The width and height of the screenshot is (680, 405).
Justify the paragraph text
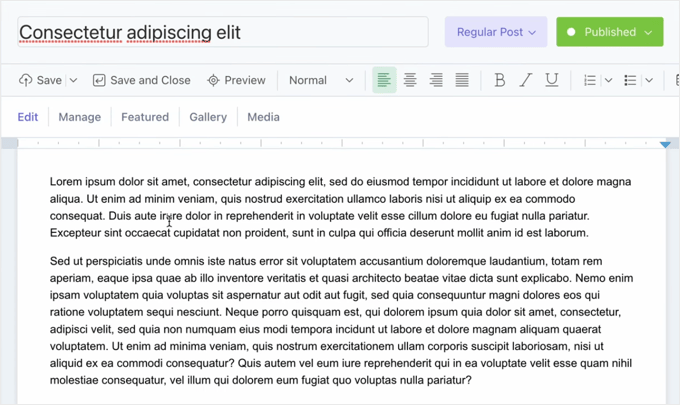pos(462,80)
